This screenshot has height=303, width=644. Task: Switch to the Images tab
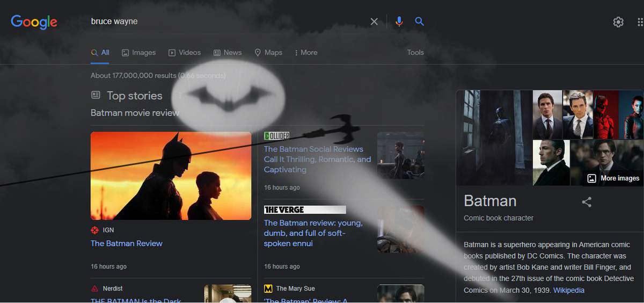coord(138,53)
